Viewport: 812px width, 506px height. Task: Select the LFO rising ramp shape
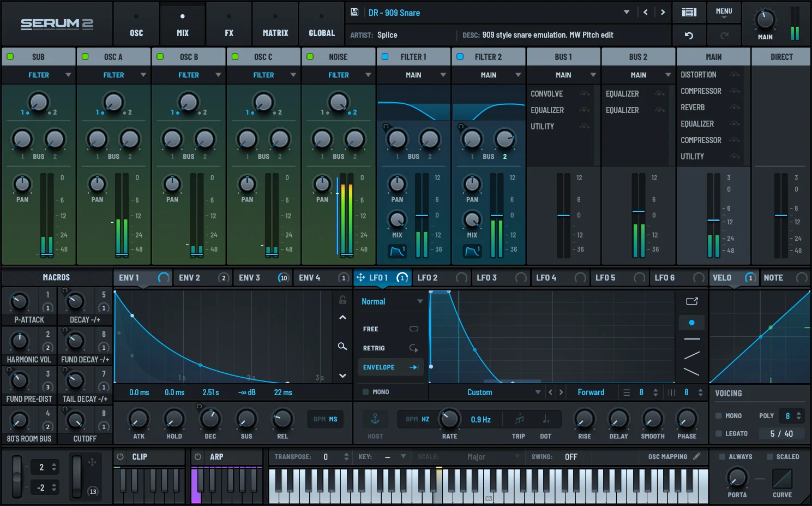[x=691, y=355]
